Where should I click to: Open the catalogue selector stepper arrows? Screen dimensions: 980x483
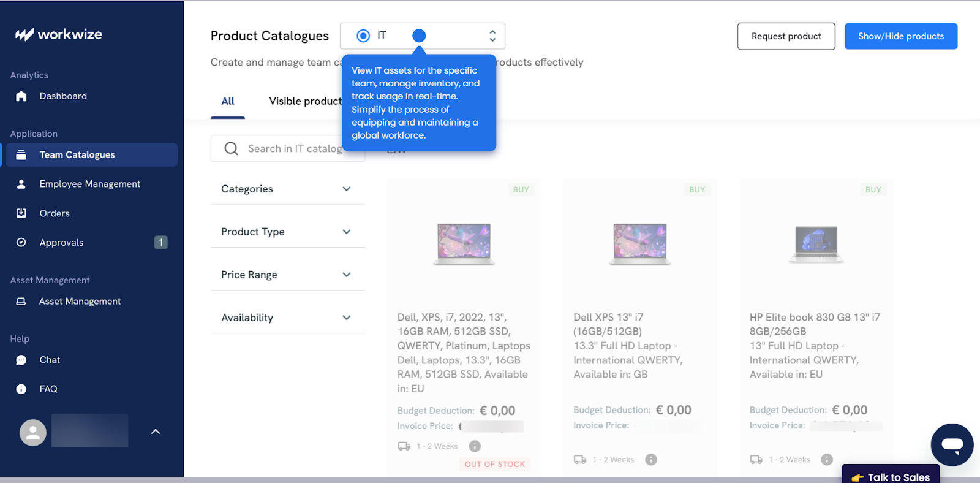492,36
